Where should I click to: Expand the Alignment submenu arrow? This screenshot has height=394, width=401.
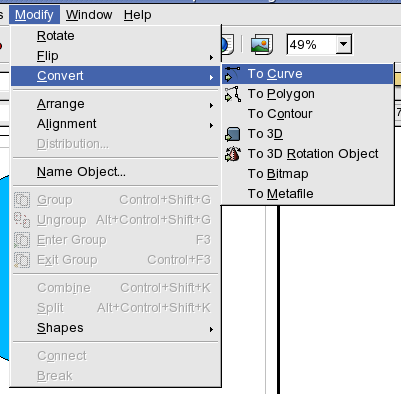(x=211, y=125)
